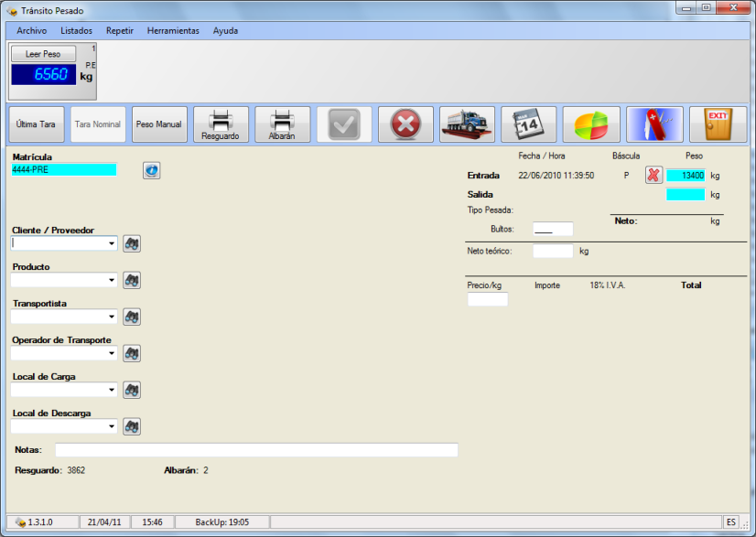Screen dimensions: 756x537
Task: Click the EXIT door icon
Action: (x=718, y=124)
